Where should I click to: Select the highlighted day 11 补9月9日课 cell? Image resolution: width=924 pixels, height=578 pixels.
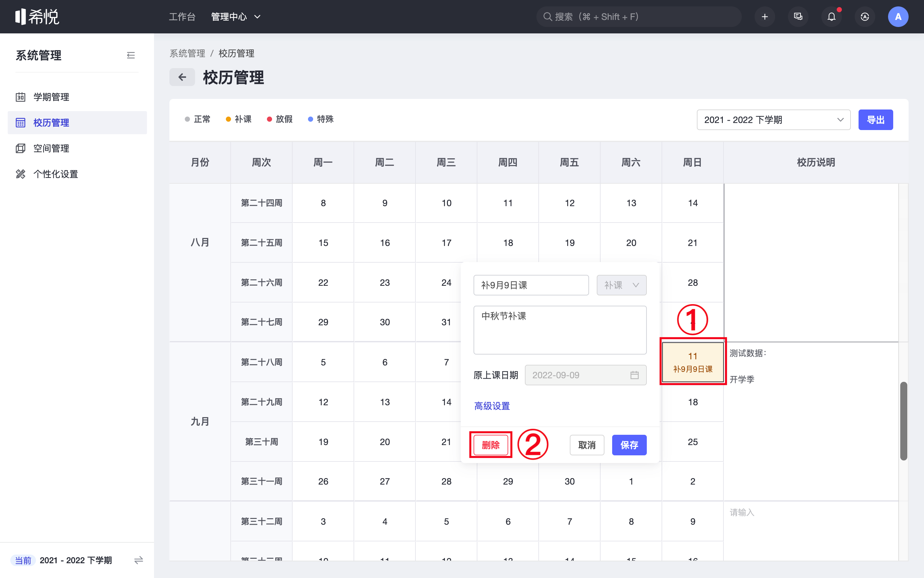click(x=693, y=362)
